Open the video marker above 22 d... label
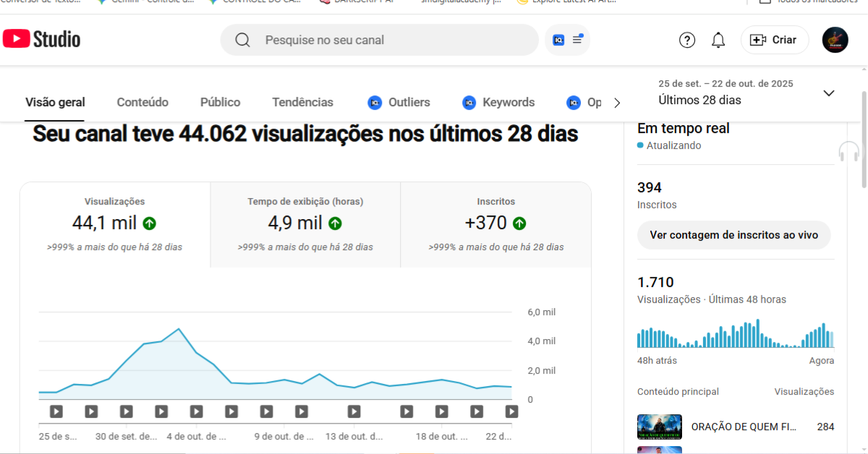The height and width of the screenshot is (454, 868). [511, 411]
